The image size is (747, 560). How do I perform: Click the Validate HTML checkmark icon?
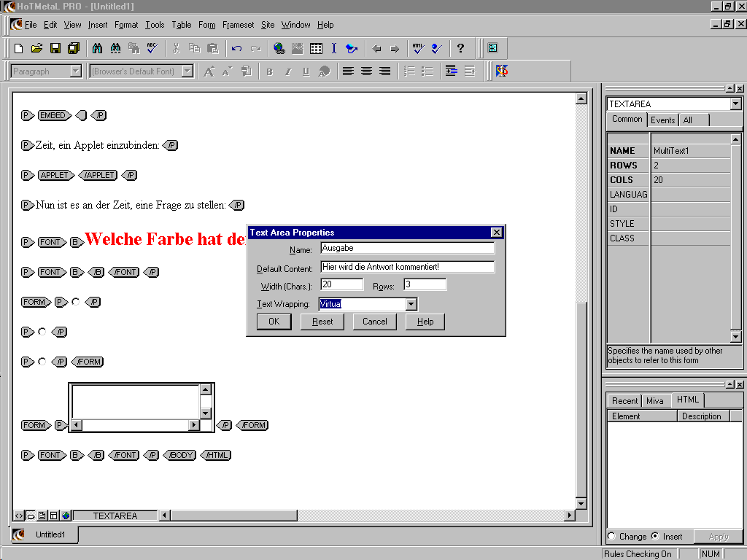(x=417, y=49)
